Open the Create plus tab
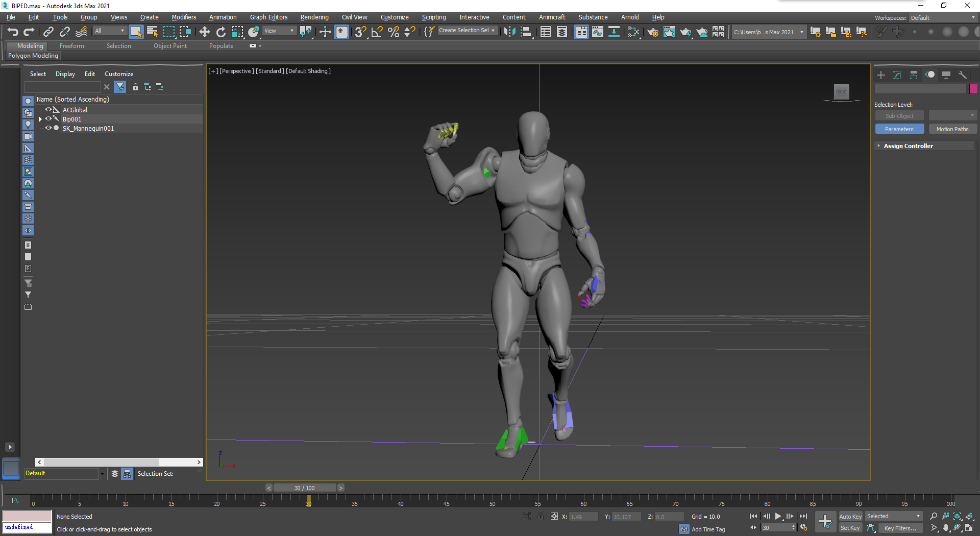Viewport: 980px width, 536px height. (881, 75)
